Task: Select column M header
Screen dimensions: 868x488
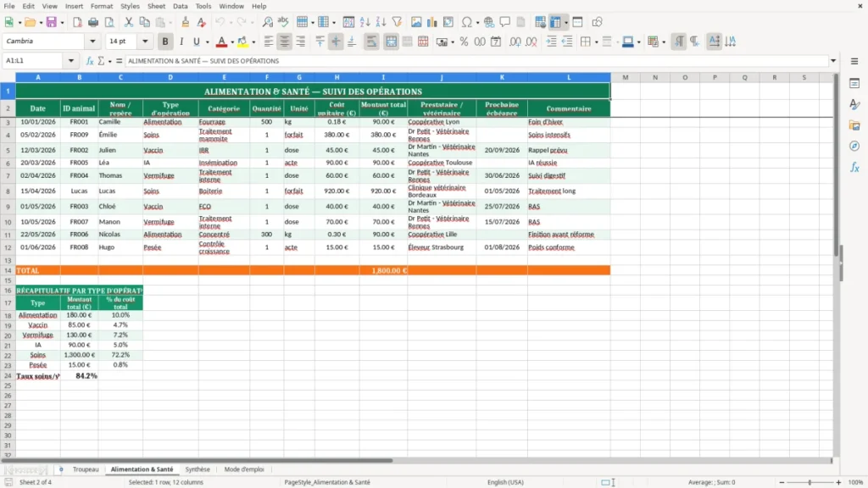Action: coord(625,77)
